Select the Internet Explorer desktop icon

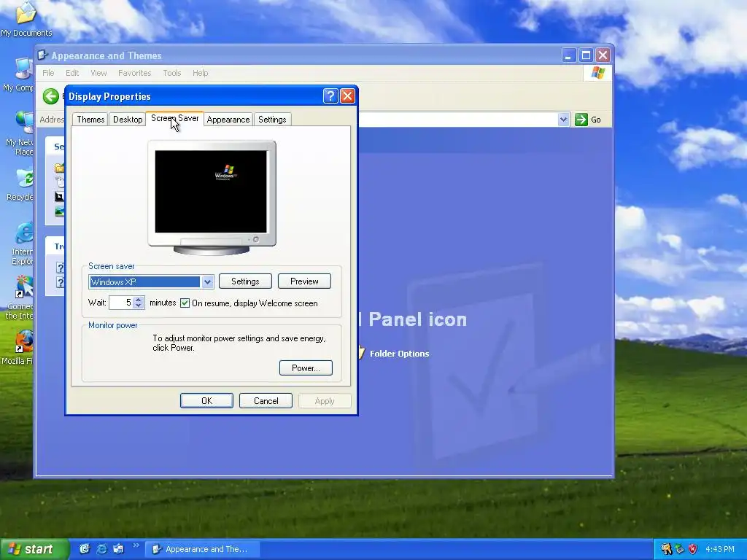tap(22, 244)
